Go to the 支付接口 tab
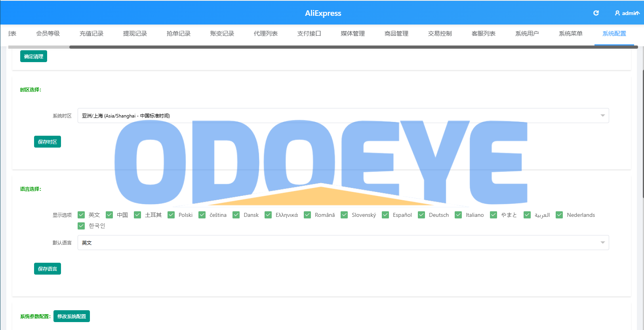 309,34
